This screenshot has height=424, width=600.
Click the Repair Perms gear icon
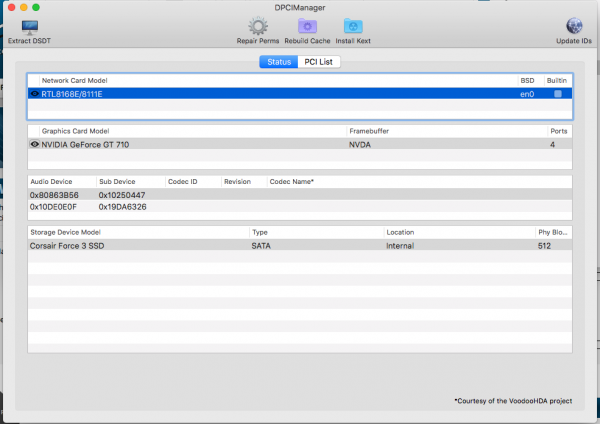click(x=258, y=26)
